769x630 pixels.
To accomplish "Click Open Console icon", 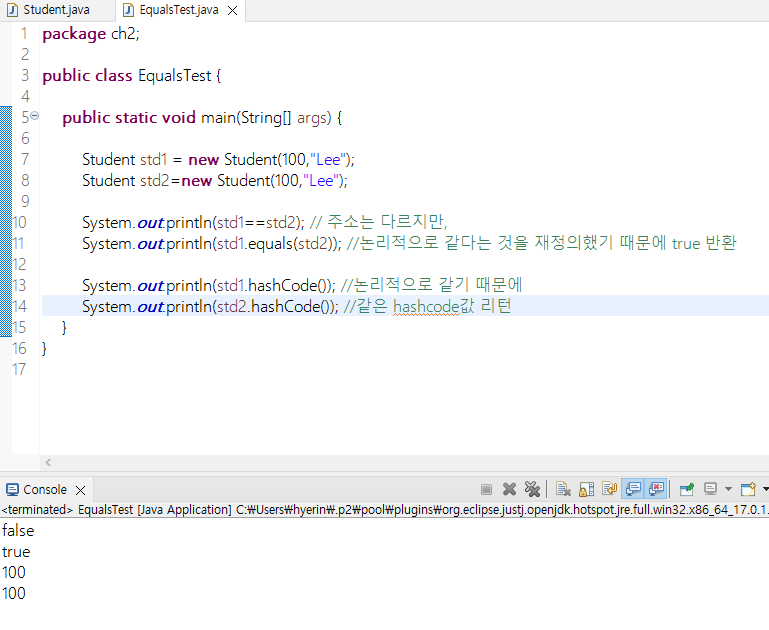I will tap(748, 489).
